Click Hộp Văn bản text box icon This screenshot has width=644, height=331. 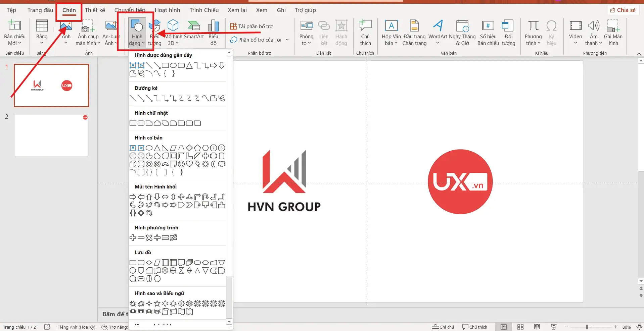(391, 33)
